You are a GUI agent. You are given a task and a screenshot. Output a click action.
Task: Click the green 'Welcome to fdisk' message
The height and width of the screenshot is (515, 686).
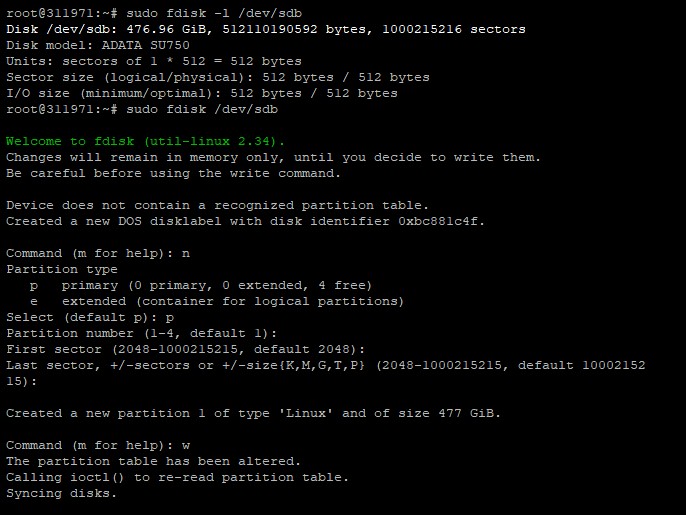[145, 141]
